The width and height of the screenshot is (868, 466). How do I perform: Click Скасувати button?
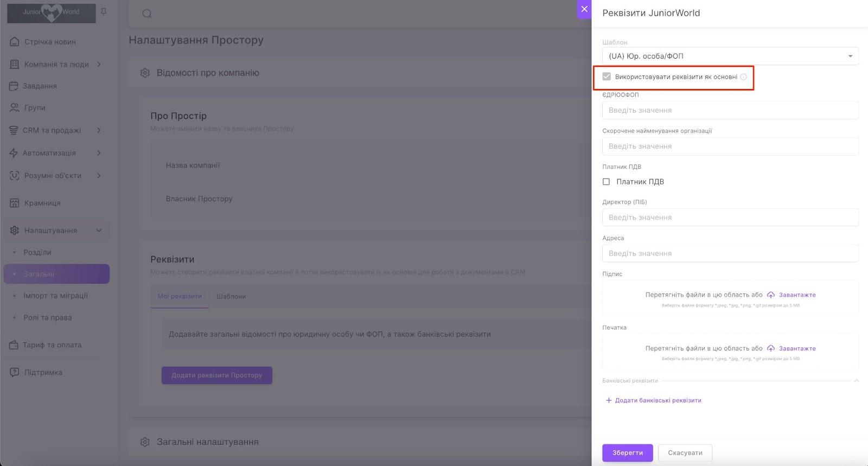point(685,453)
